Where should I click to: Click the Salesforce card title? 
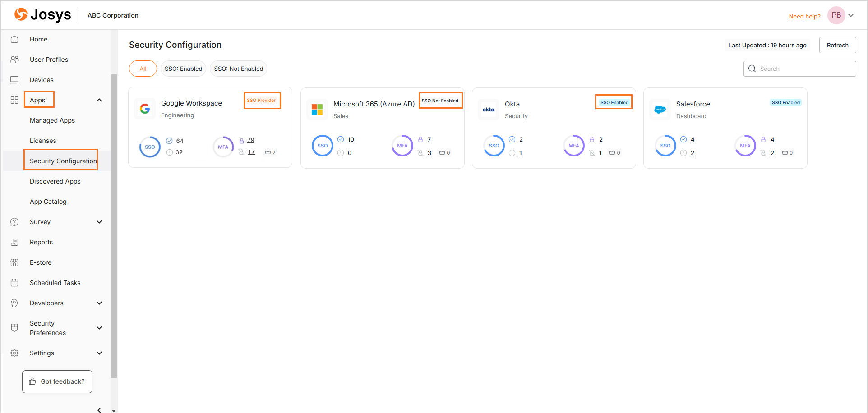(x=693, y=104)
